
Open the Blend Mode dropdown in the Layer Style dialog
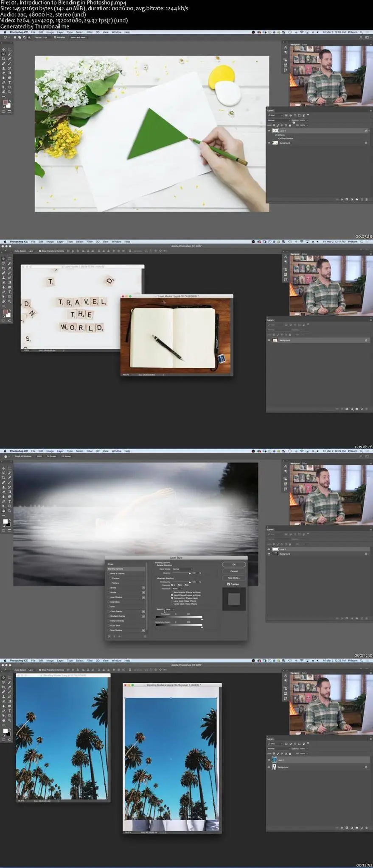click(182, 569)
